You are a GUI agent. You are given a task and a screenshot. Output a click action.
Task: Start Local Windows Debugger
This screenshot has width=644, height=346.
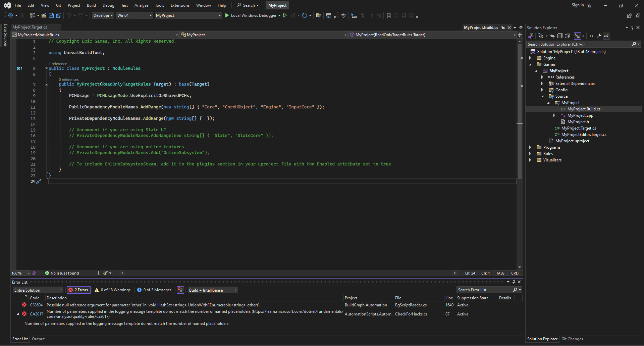251,15
